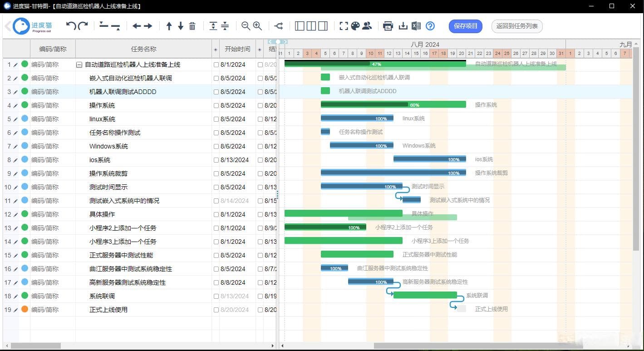The height and width of the screenshot is (351, 644).
Task: Move task up arrow icon
Action: [169, 26]
